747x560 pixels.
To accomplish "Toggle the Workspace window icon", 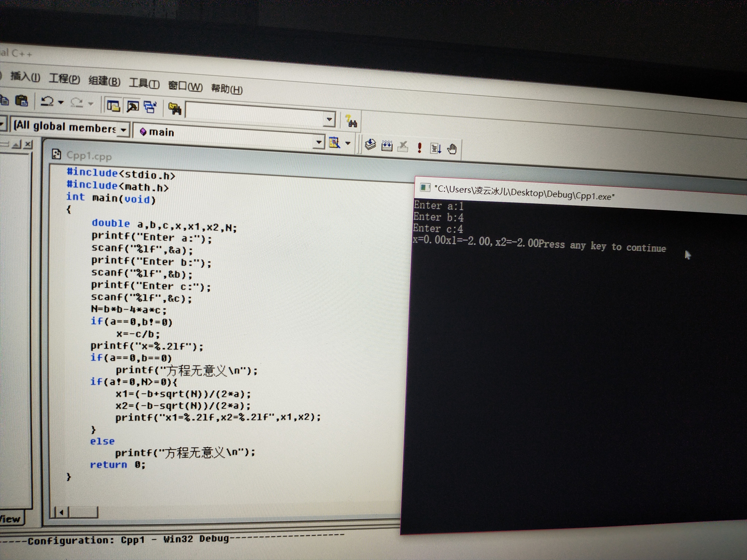I will 113,106.
